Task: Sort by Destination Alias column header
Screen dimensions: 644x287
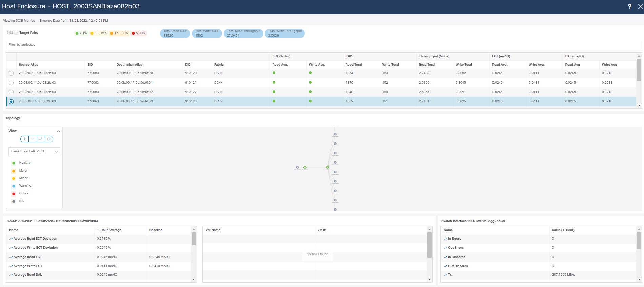Action: coord(129,65)
